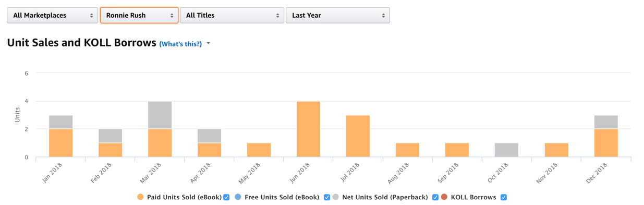The width and height of the screenshot is (644, 205).
Task: Select the Oct 2018 gray bar
Action: (x=507, y=150)
